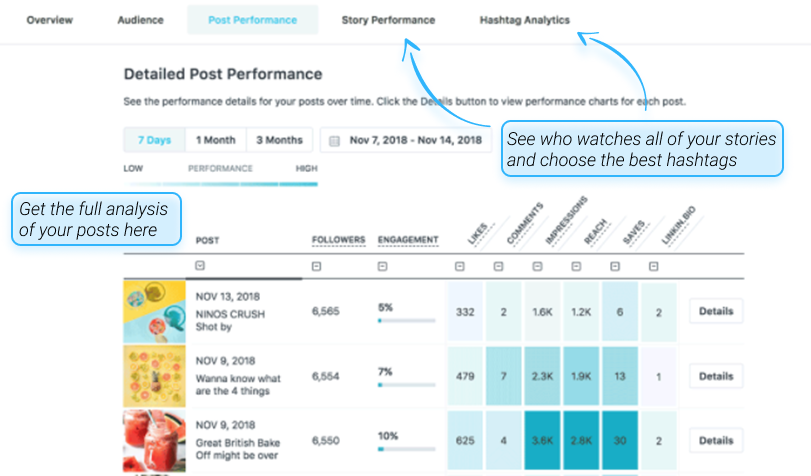Click sort box under FOLLOWERS column
This screenshot has height=476, width=811.
click(x=317, y=266)
